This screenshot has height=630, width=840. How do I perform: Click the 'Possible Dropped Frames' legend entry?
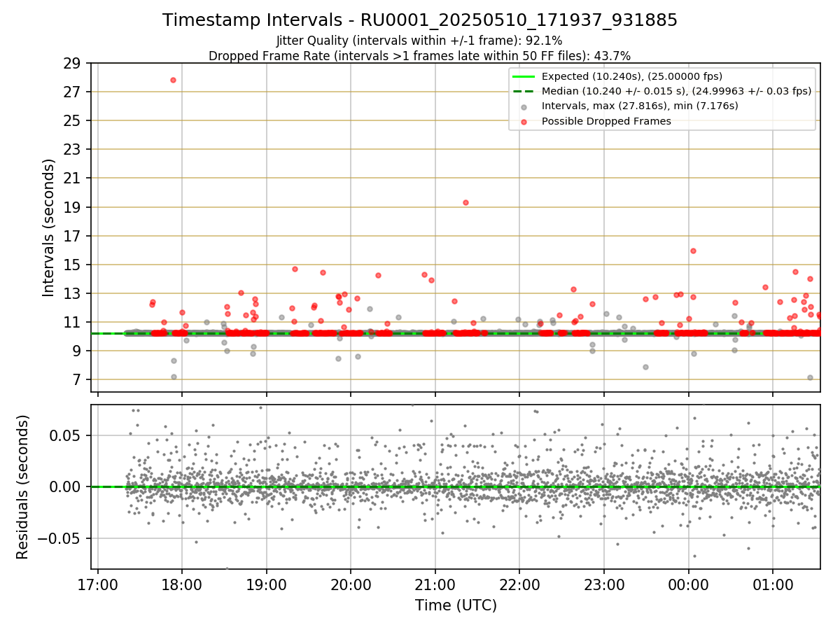click(x=606, y=121)
